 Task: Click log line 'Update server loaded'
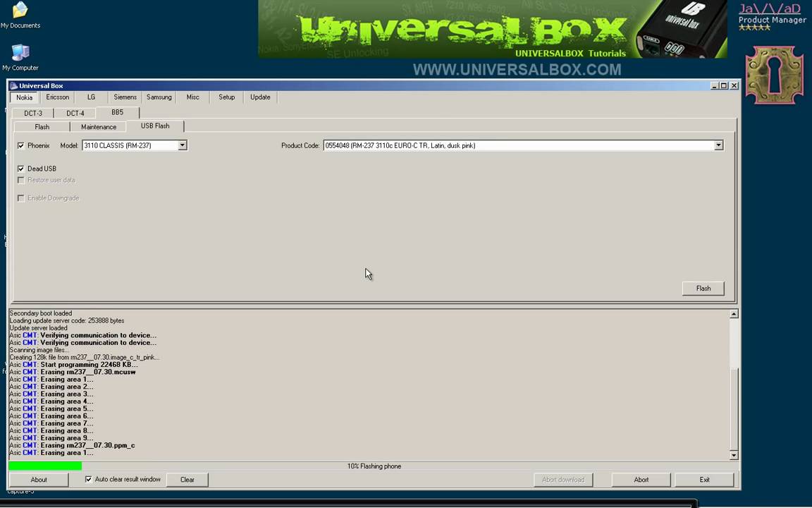tap(38, 327)
